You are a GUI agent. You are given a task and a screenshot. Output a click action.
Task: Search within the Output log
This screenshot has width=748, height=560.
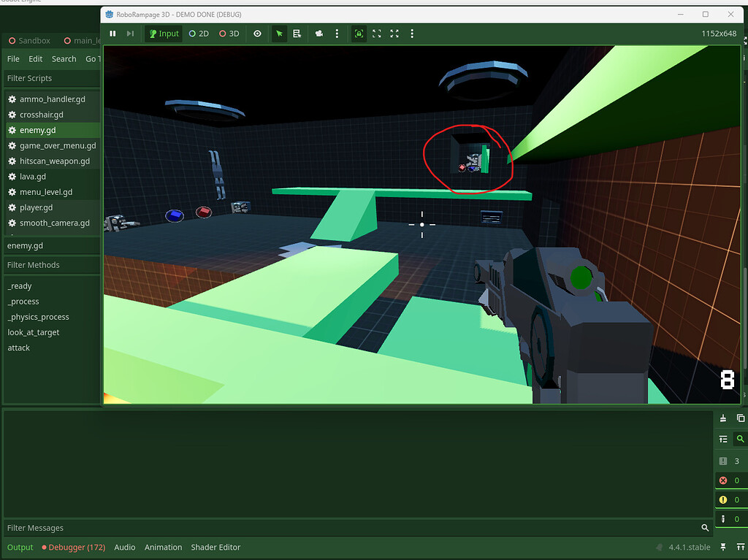(740, 439)
